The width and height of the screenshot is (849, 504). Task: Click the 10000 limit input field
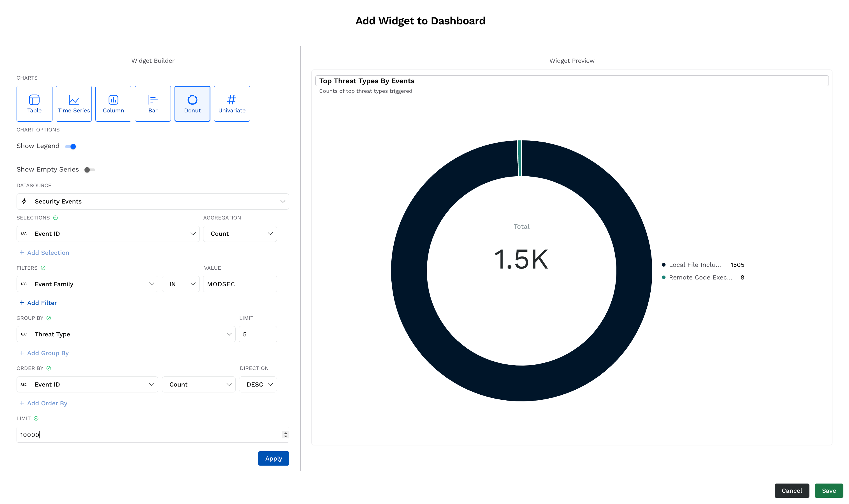click(x=153, y=435)
